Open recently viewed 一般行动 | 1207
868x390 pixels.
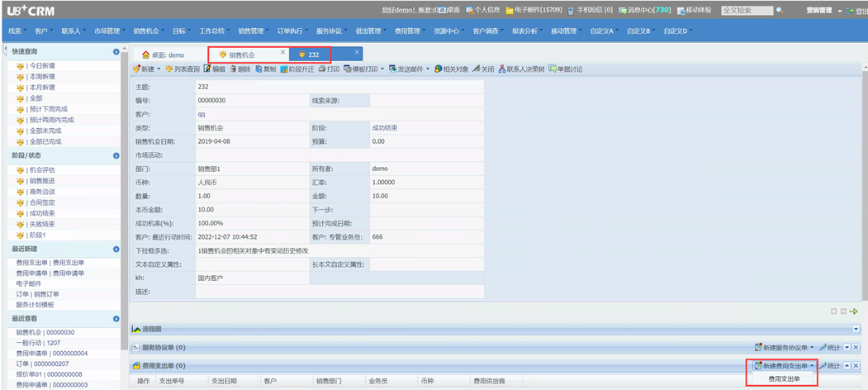point(38,343)
